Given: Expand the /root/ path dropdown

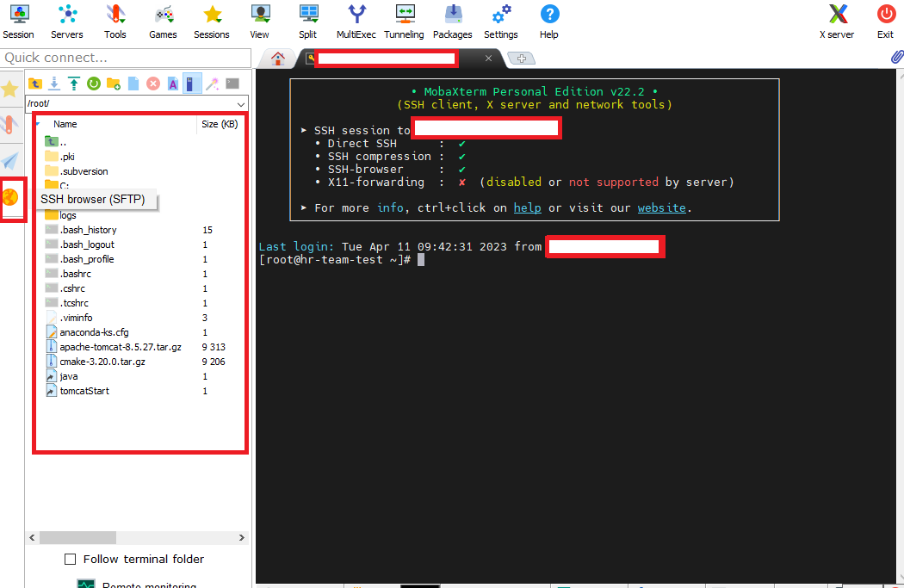Looking at the screenshot, I should coord(241,104).
